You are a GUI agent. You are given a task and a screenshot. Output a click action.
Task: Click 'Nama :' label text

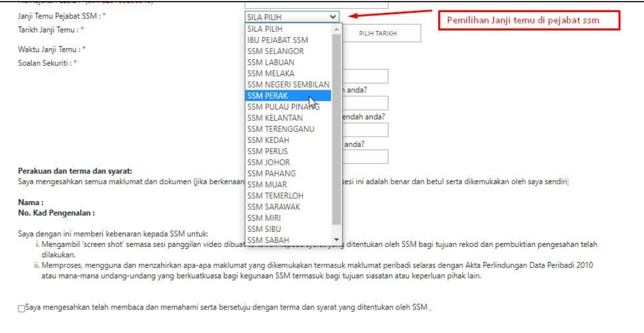(31, 203)
